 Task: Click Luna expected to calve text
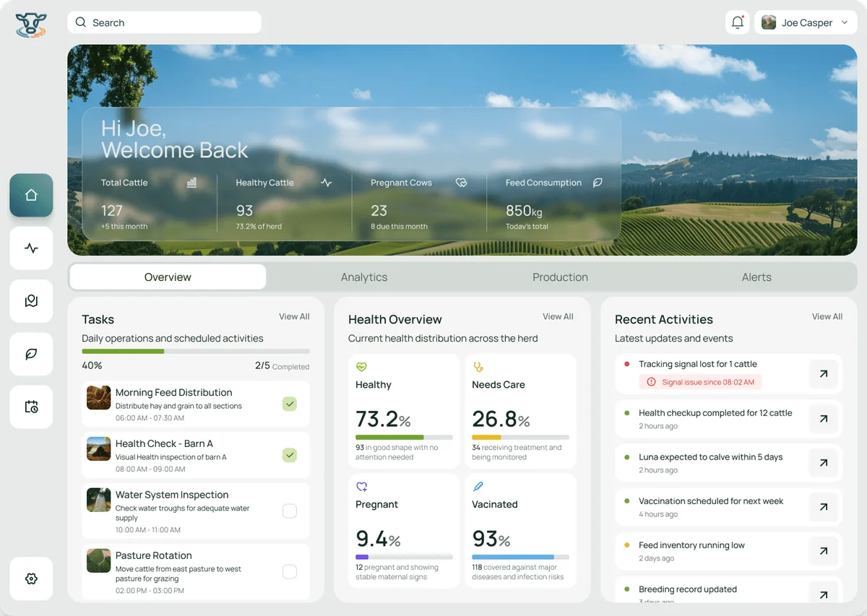pyautogui.click(x=711, y=457)
